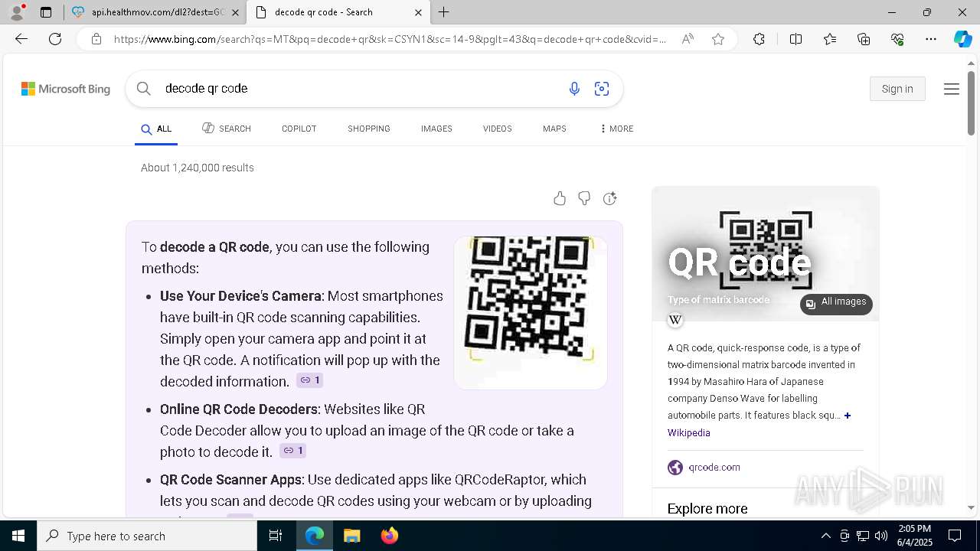
Task: Open the Extensions puzzle icon
Action: pyautogui.click(x=759, y=39)
